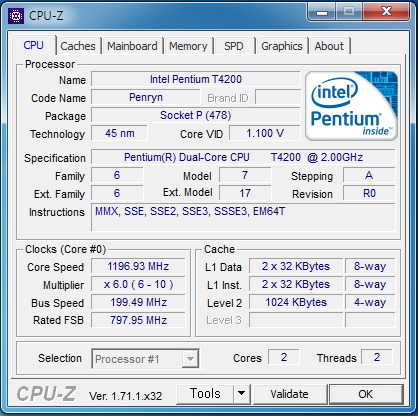Click the Name field Intel Pentium T4200
Screen dimensions: 418x416
pyautogui.click(x=196, y=79)
